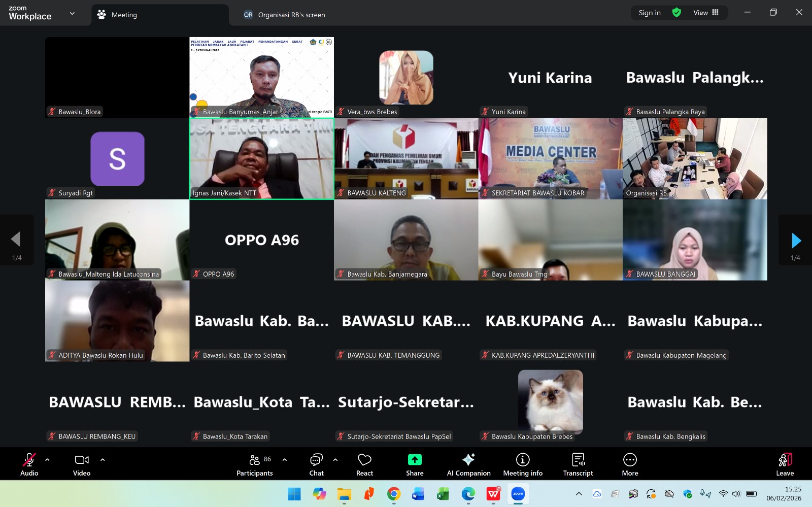Click the muted mic indicator on Yuni Karina's tile

pos(485,111)
